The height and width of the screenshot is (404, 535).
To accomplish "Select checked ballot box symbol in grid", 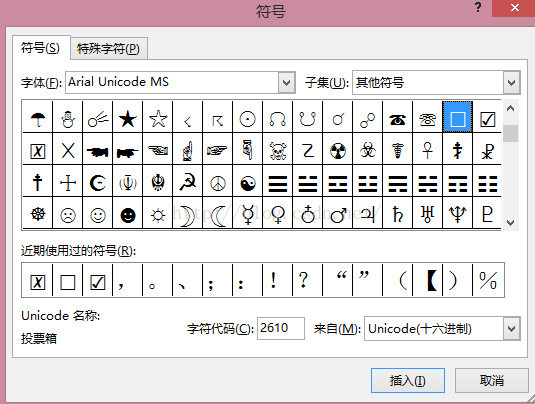I will tap(487, 119).
